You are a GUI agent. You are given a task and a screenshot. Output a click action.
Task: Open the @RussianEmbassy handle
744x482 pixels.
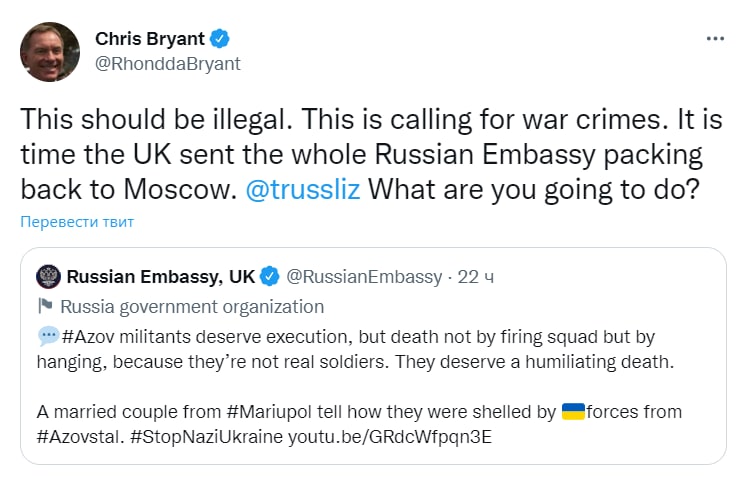click(364, 277)
